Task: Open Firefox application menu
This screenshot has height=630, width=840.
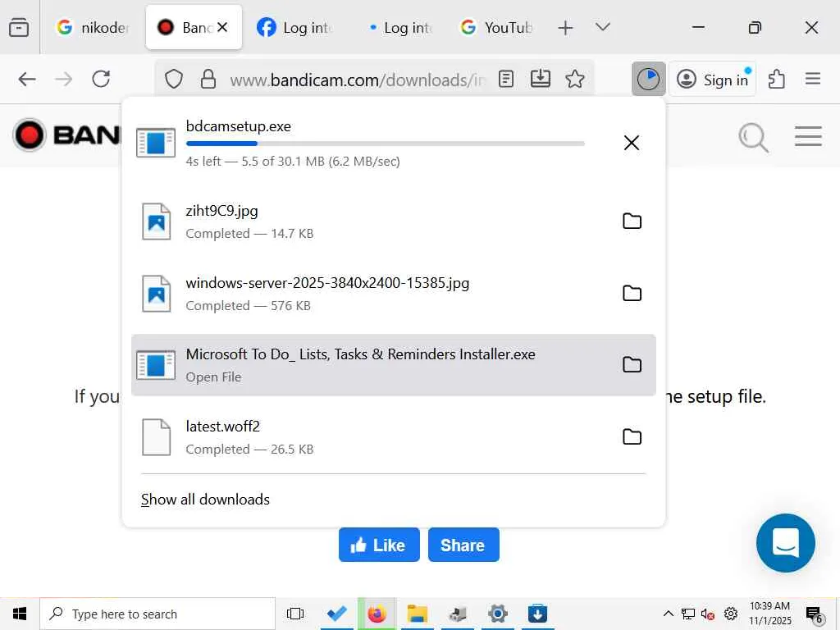Action: click(x=813, y=80)
